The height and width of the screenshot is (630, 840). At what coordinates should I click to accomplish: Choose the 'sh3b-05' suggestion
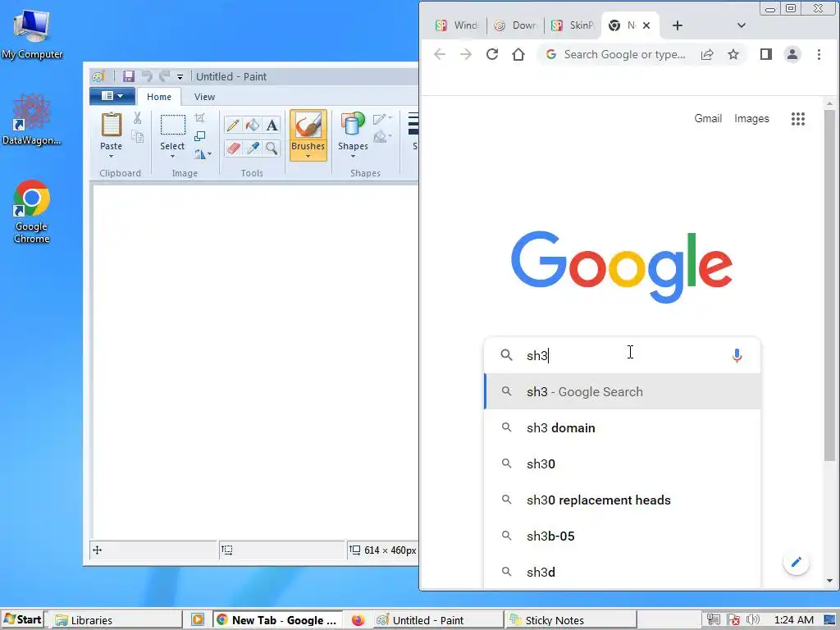coord(622,536)
